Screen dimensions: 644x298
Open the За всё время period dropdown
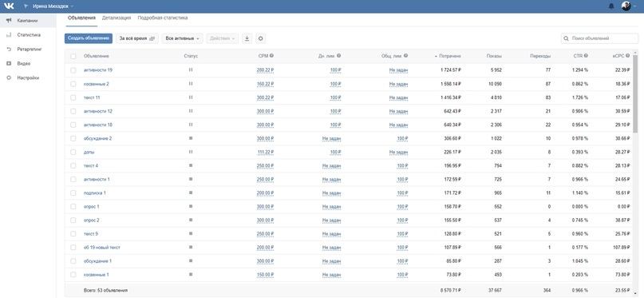pos(136,38)
